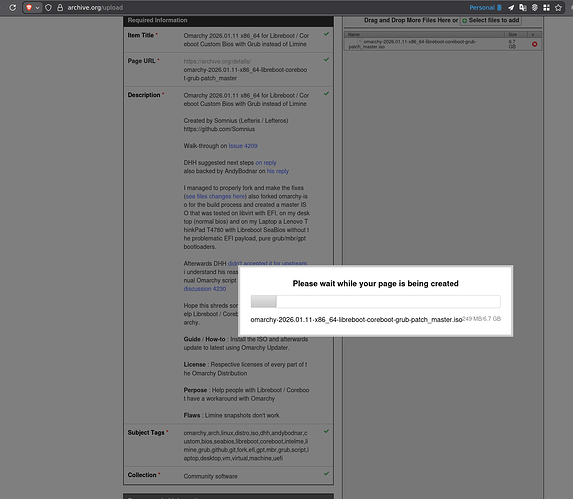The image size is (573, 499).
Task: Click the 'Please wait while your page is being created' heading
Action: click(375, 283)
